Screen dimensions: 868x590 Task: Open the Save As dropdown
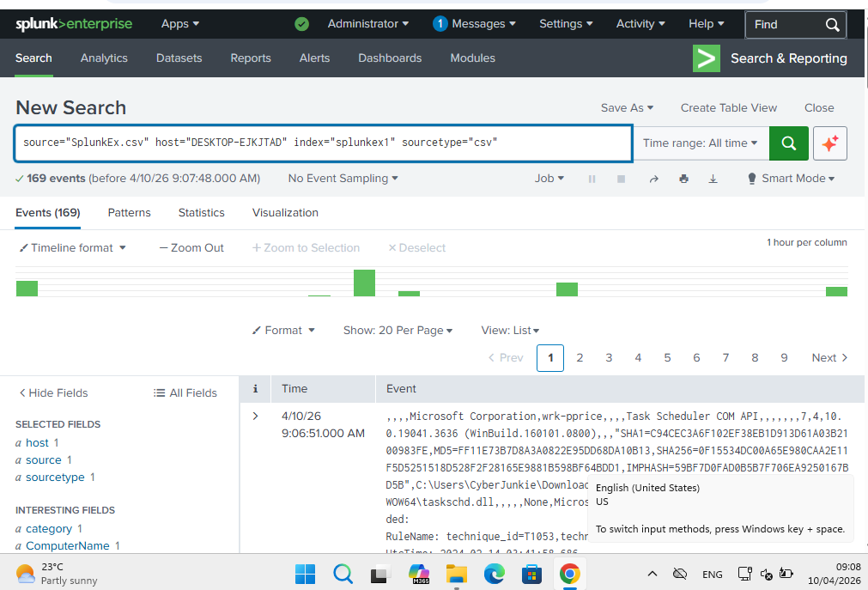coord(628,108)
